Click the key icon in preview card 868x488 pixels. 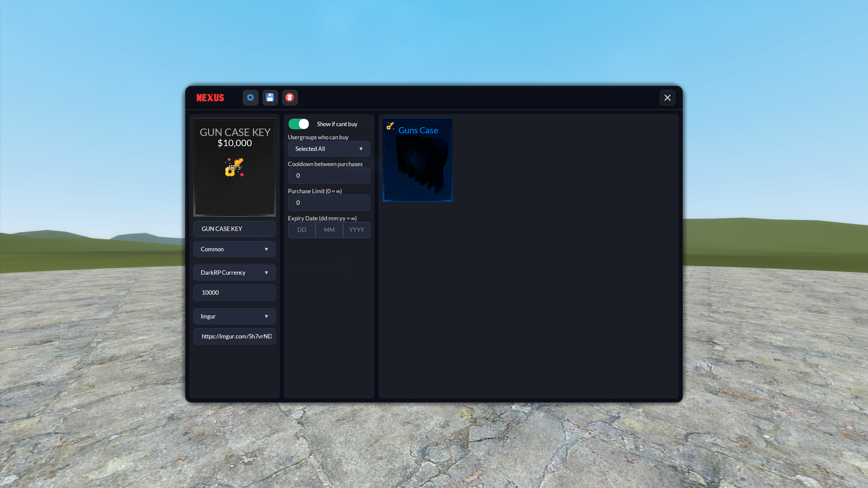point(234,167)
